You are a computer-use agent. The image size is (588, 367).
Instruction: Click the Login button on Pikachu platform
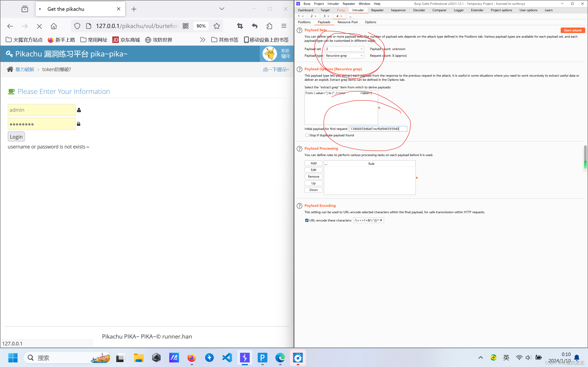tap(16, 137)
